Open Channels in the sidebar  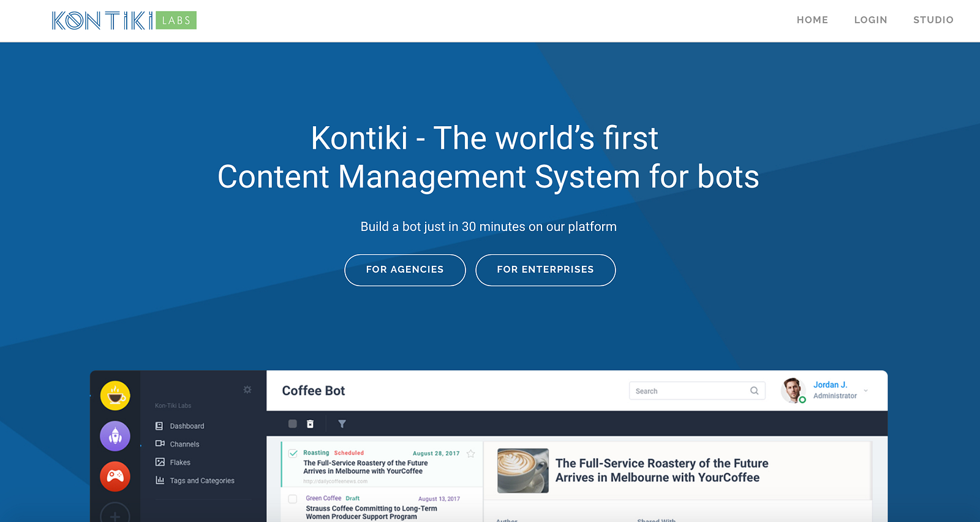coord(184,444)
